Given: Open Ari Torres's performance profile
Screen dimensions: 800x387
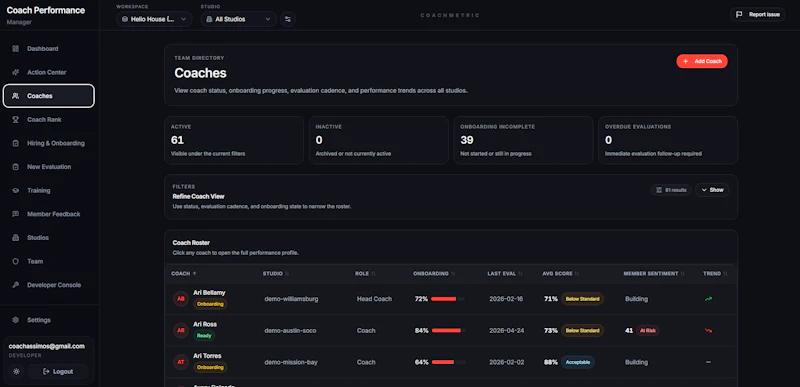Looking at the screenshot, I should 451,362.
